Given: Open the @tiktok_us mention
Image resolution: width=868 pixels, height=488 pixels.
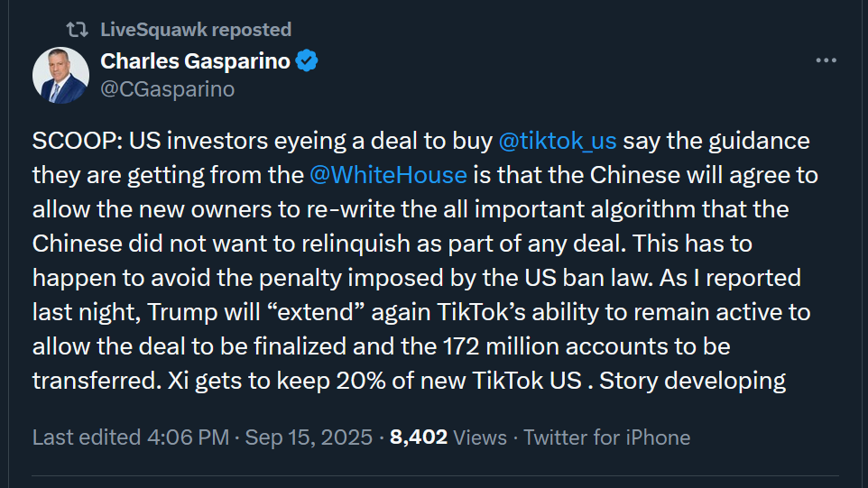Looking at the screenshot, I should [x=557, y=142].
